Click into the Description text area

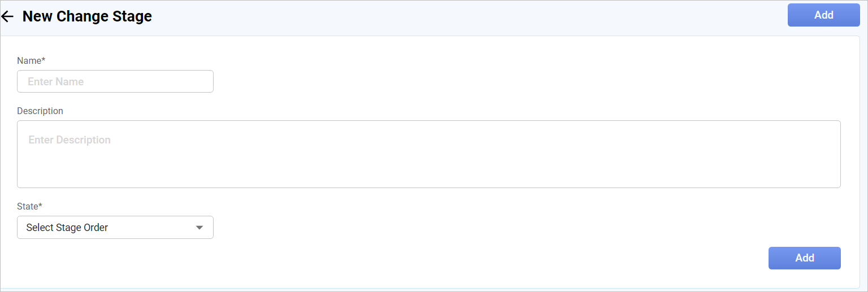pos(428,154)
